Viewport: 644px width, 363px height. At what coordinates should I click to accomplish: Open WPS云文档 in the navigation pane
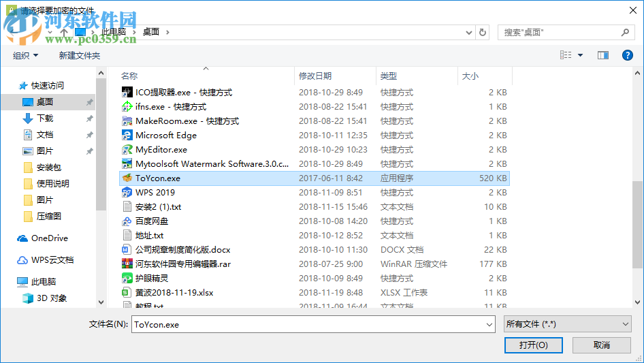[46, 260]
